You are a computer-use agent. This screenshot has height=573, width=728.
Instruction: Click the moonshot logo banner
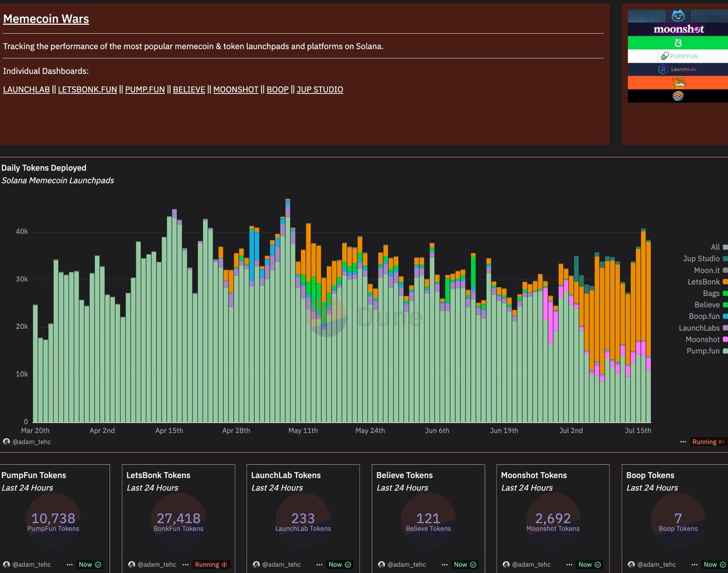click(678, 29)
